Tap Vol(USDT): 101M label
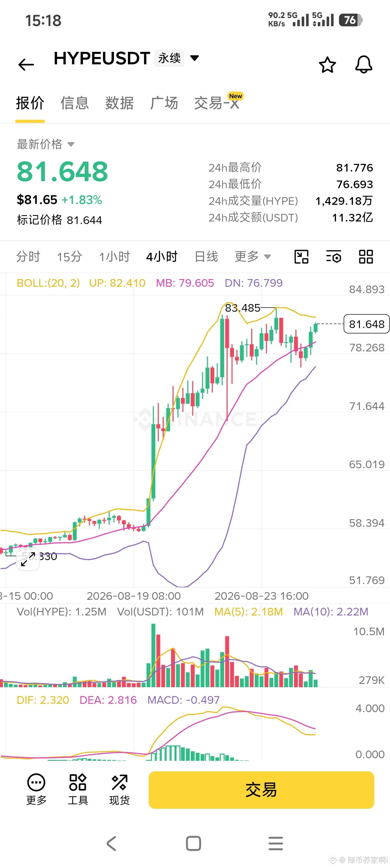This screenshot has height=868, width=390. pyautogui.click(x=160, y=612)
